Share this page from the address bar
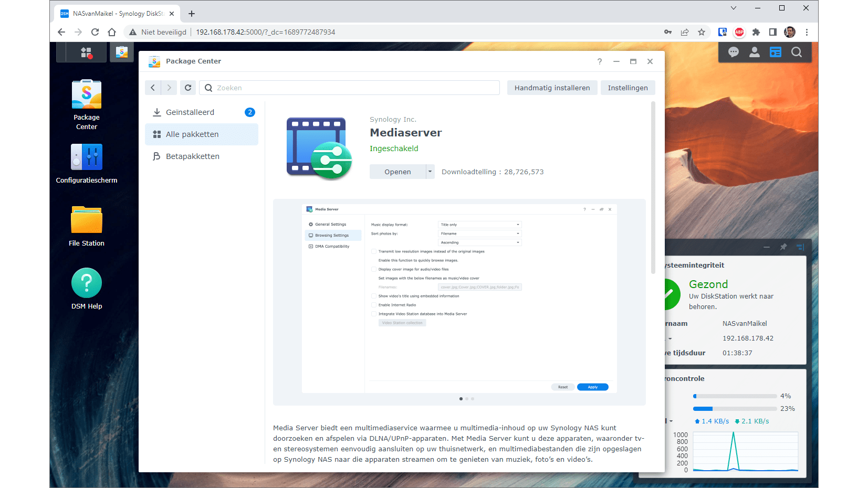 pos(685,32)
